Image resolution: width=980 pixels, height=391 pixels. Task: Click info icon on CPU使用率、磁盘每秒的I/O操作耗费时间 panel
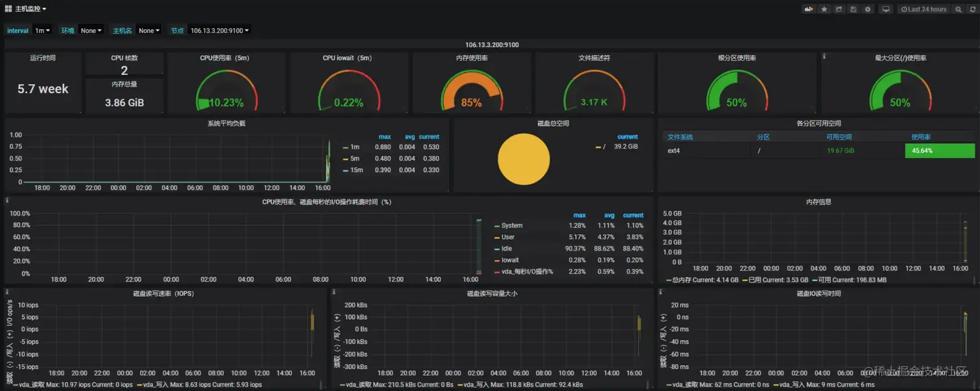point(7,201)
